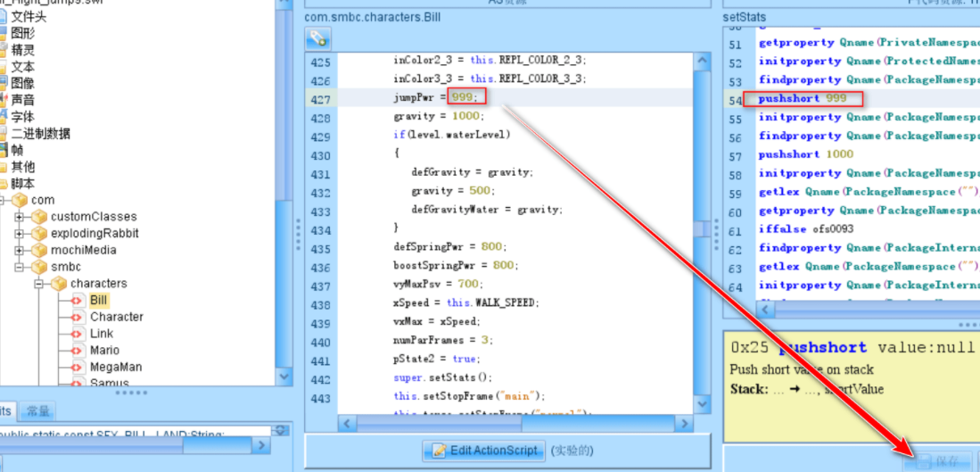Image resolution: width=980 pixels, height=472 pixels.
Task: Switch to the 常量 constants tab
Action: (x=38, y=411)
